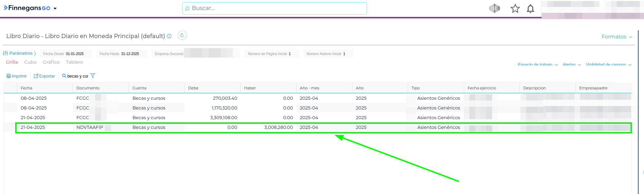
Task: Sort by the Debe column header
Action: click(x=193, y=88)
